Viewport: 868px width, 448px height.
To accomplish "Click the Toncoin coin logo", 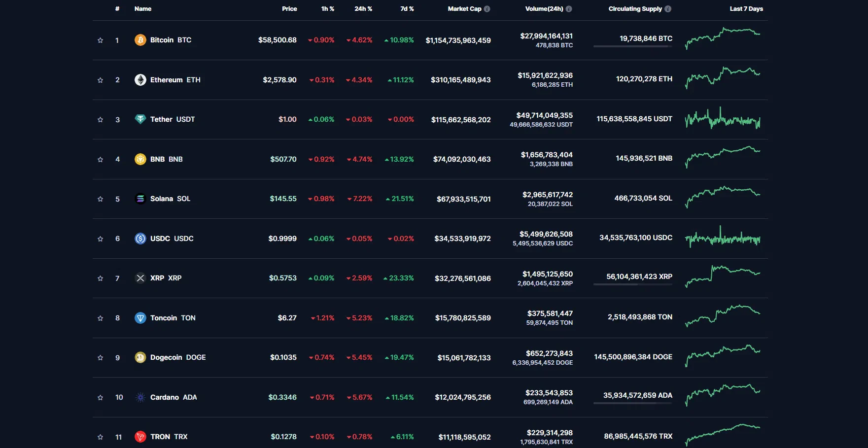I will pyautogui.click(x=140, y=318).
